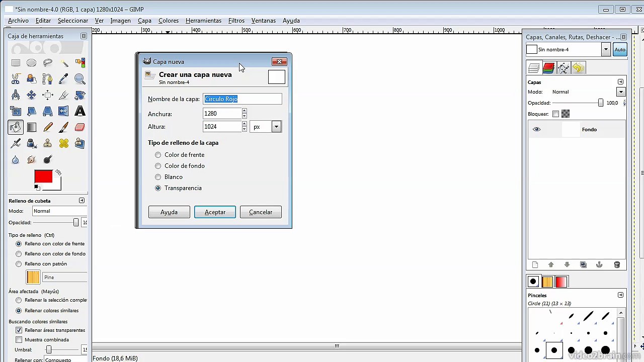Open the Colores menu
This screenshot has width=644, height=362.
(169, 21)
